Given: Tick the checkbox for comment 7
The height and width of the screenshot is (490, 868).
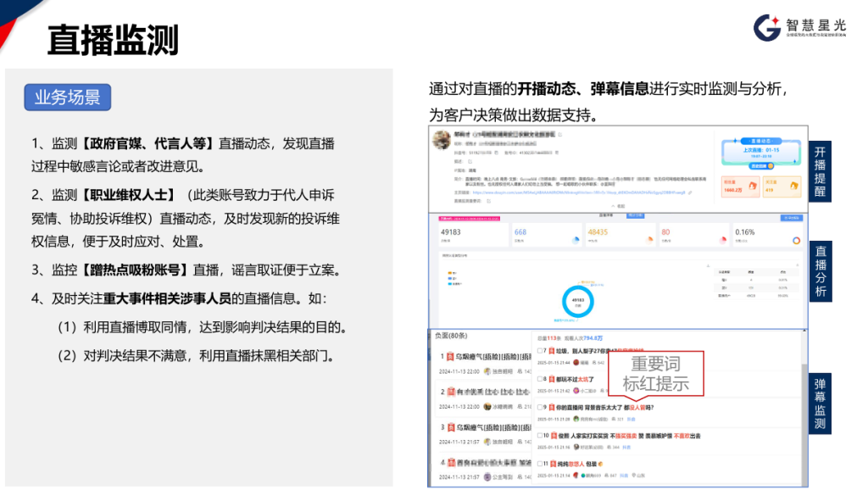Looking at the screenshot, I should 540,350.
